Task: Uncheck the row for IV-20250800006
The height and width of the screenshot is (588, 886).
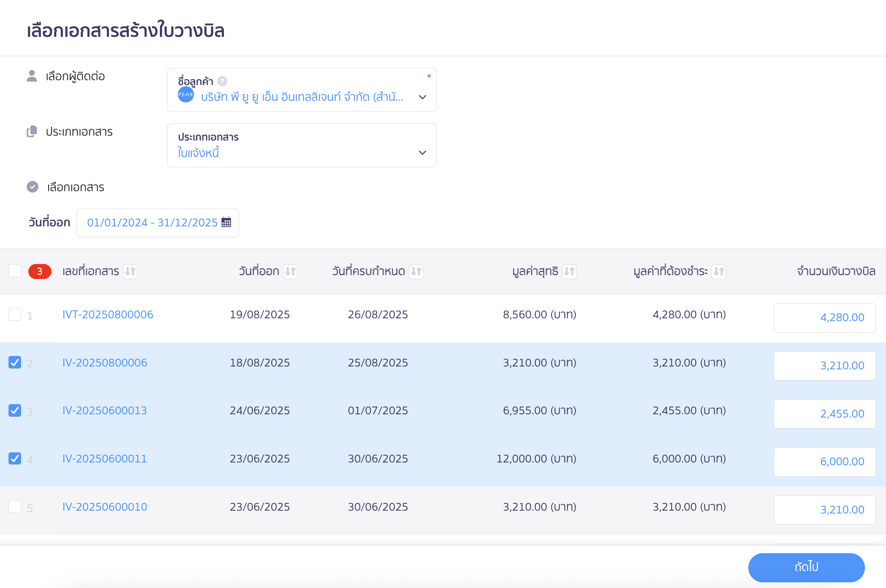Action: (x=15, y=362)
